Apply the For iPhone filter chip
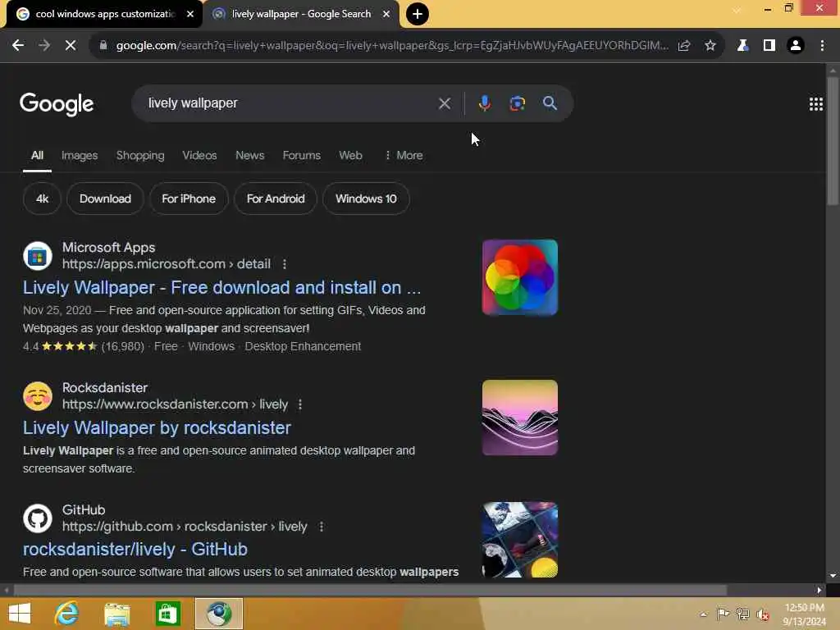The image size is (840, 630). (189, 199)
